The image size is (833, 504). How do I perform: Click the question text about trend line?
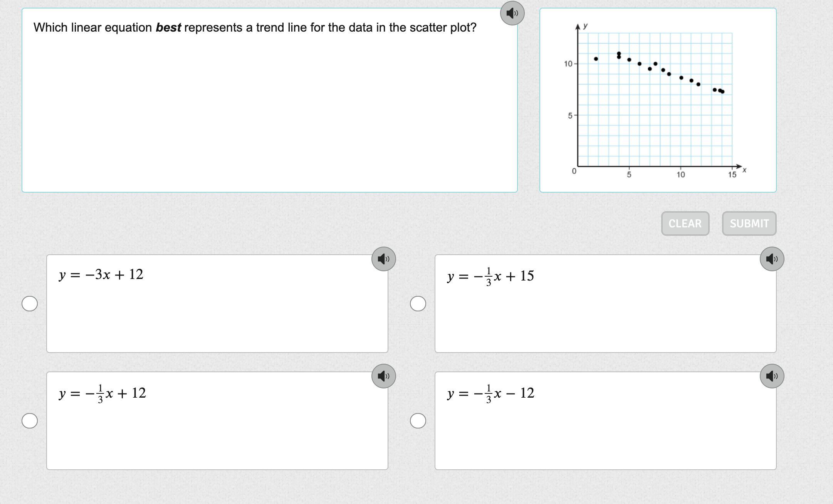coord(255,28)
